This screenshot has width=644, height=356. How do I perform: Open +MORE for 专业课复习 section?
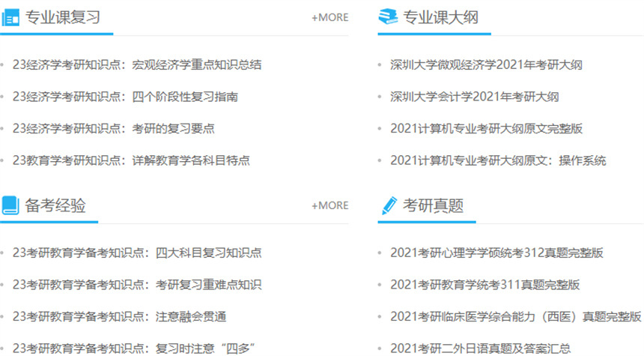(x=329, y=17)
